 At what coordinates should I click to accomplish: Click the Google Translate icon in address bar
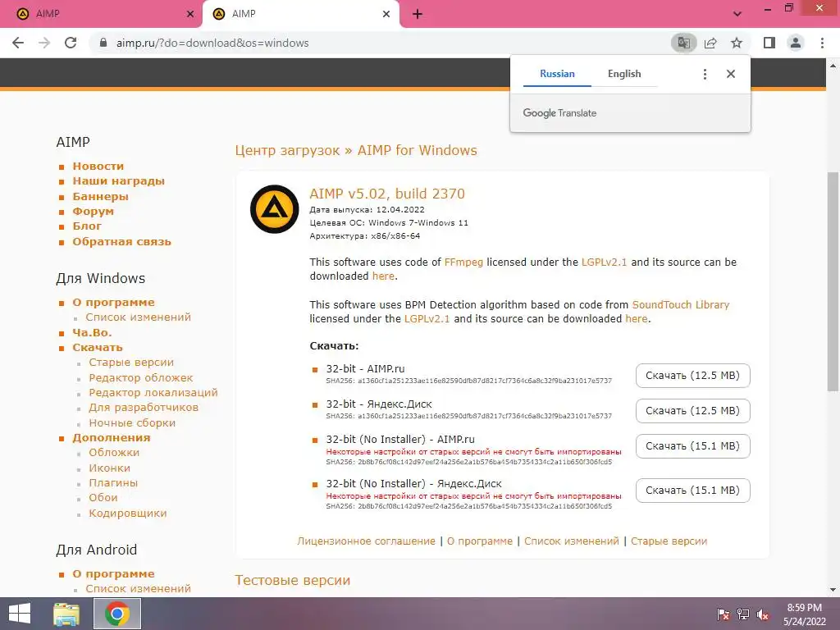(x=683, y=43)
